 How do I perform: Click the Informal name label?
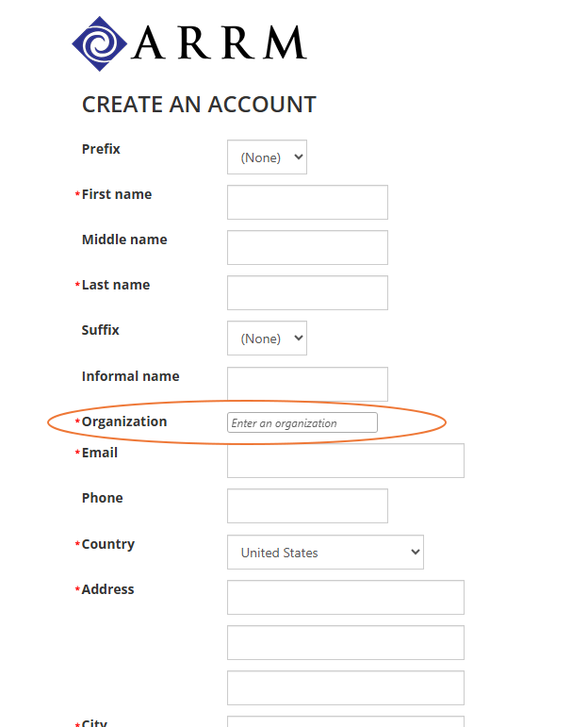[130, 376]
